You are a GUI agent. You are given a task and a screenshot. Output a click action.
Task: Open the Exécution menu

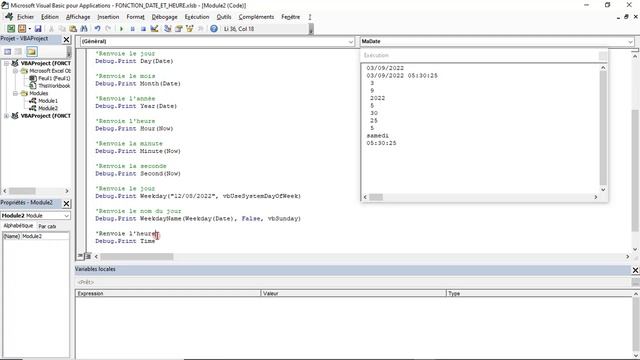197,17
